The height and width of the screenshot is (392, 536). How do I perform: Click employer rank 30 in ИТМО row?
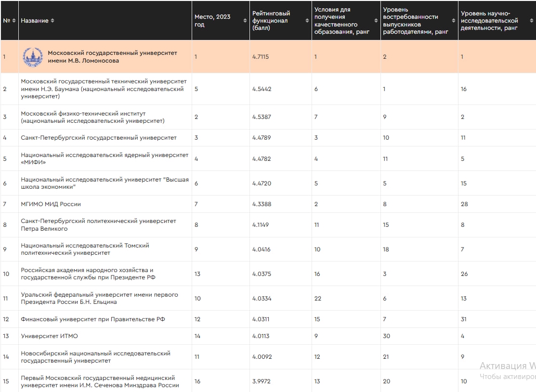386,336
